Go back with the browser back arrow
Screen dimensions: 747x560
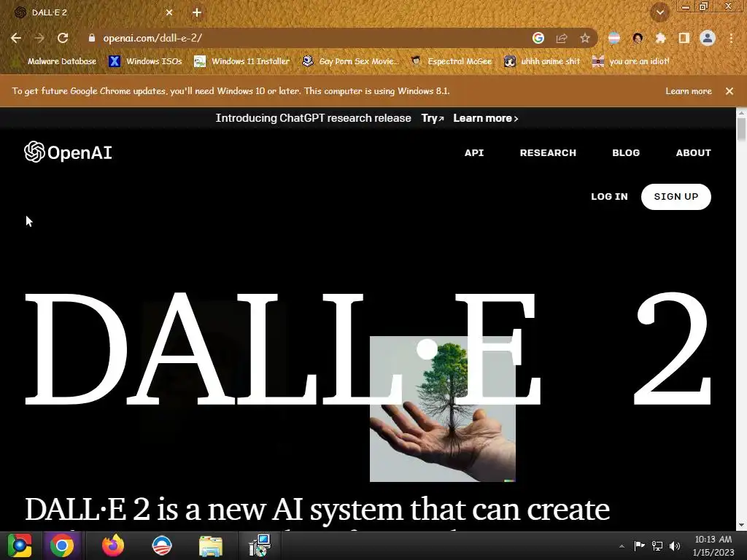coord(16,38)
